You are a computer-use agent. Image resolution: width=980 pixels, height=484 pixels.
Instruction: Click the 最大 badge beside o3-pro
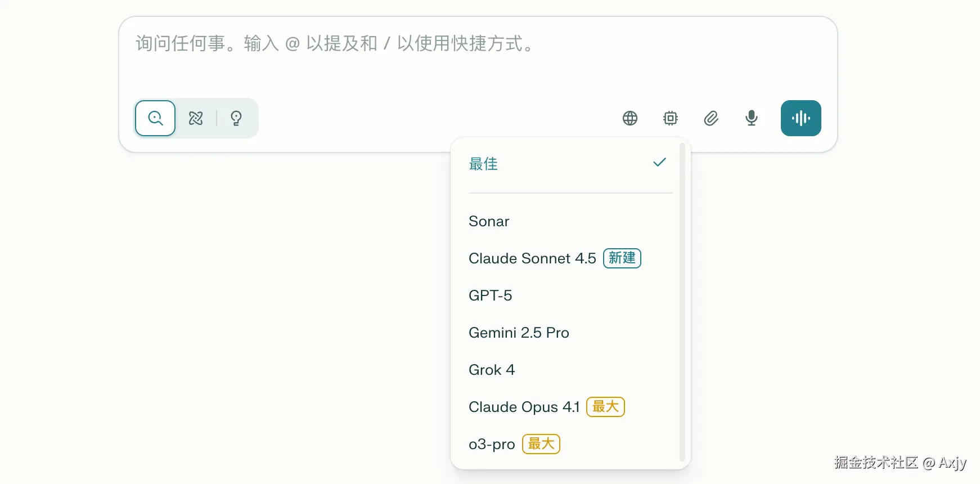541,444
